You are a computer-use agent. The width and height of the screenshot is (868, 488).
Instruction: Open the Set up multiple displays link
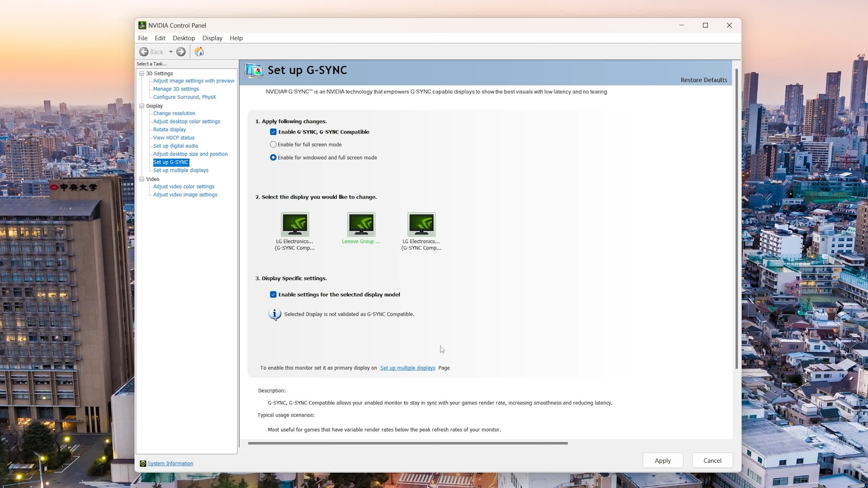(x=408, y=368)
